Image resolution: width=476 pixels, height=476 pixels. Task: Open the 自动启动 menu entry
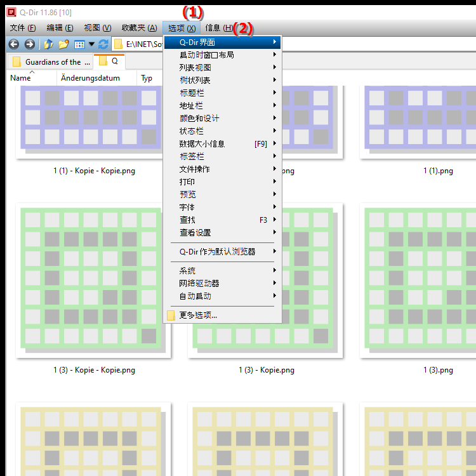pyautogui.click(x=222, y=296)
